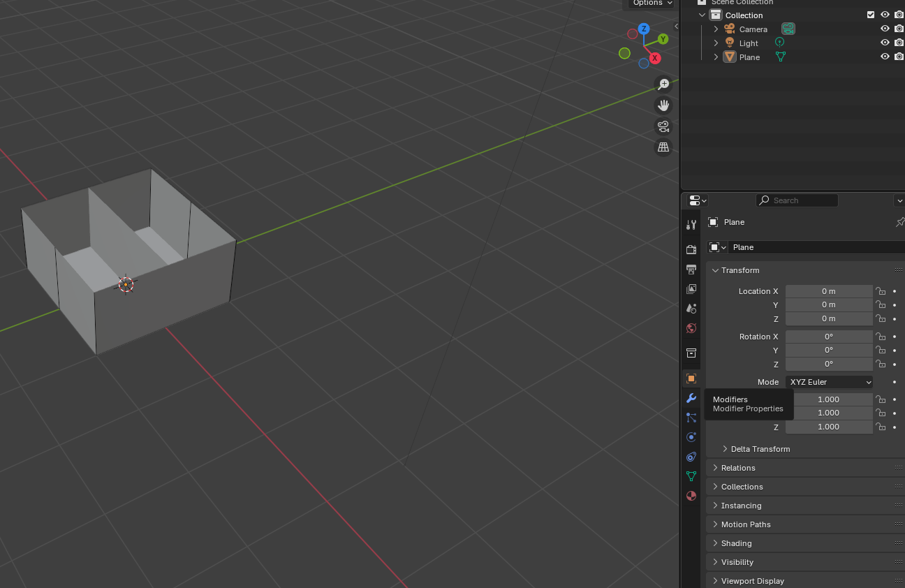
Task: Select the Object properties tab
Action: 691,378
